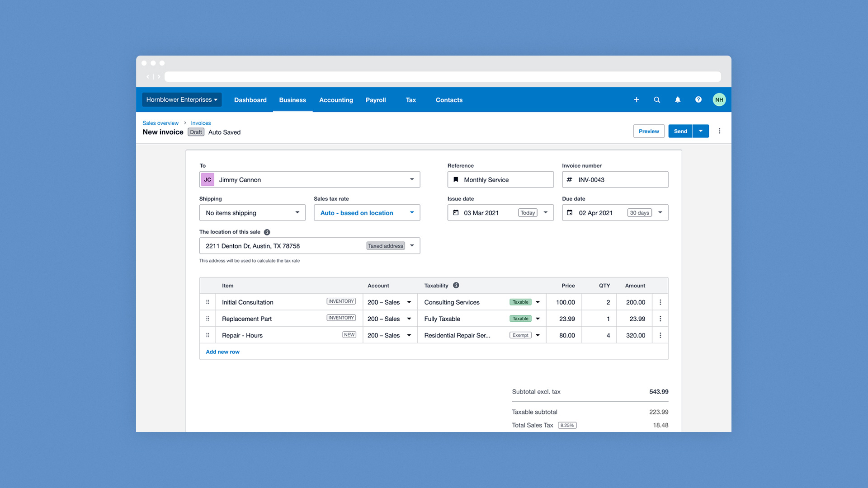Click the drag handle beside Repair - Hours
This screenshot has height=488, width=868.
tap(208, 335)
